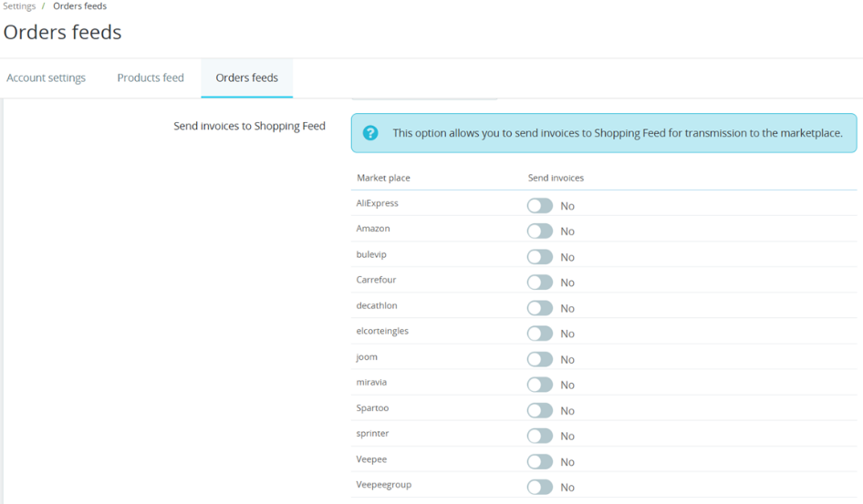The height and width of the screenshot is (504, 863).
Task: Select the miravia row label
Action: tap(371, 382)
